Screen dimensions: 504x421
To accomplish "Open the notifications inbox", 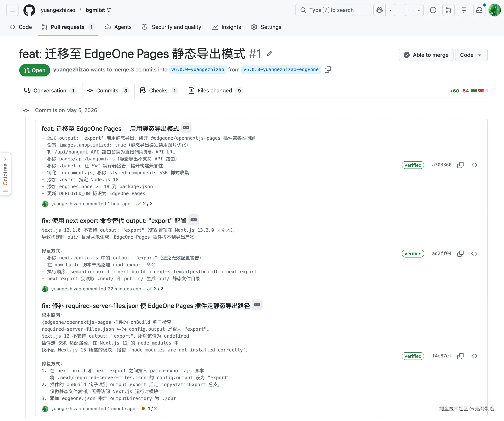I will tap(479, 10).
